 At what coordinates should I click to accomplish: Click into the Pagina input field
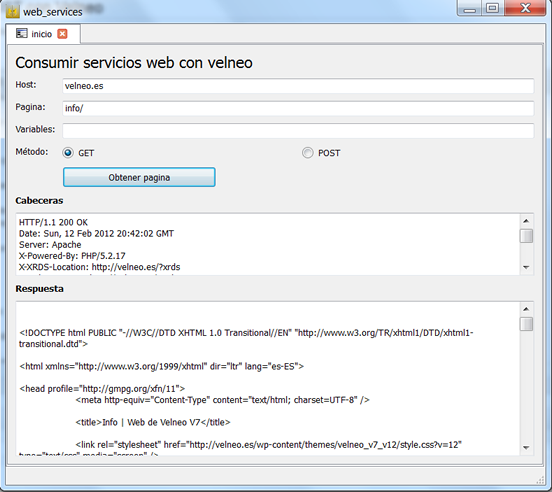tap(298, 108)
